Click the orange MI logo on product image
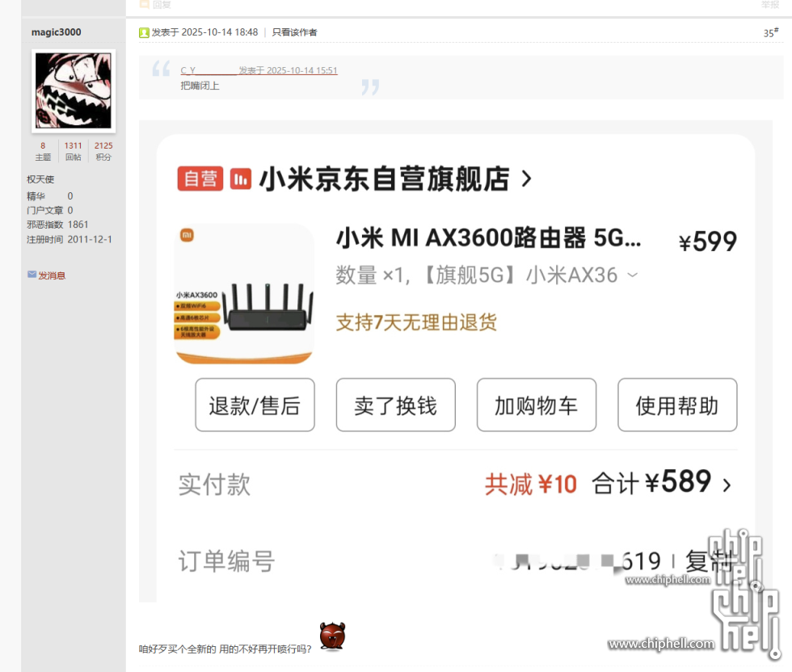Viewport: 792px width, 672px height. [x=187, y=235]
